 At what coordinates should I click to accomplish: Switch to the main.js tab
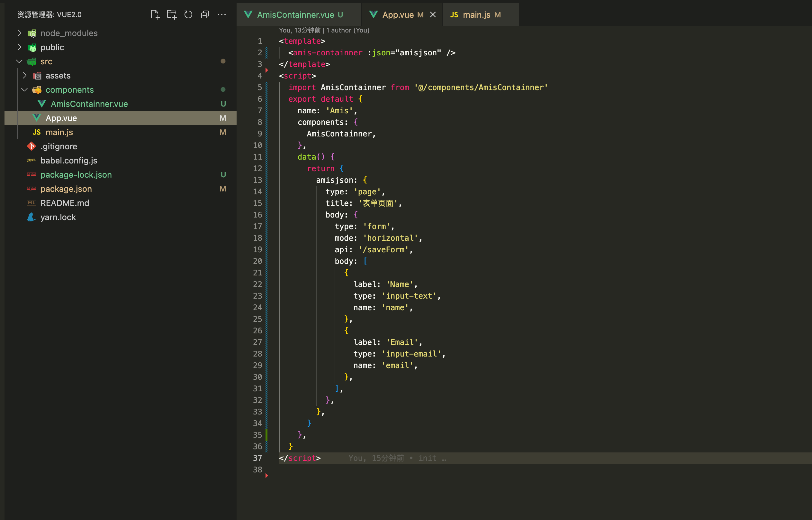[476, 14]
